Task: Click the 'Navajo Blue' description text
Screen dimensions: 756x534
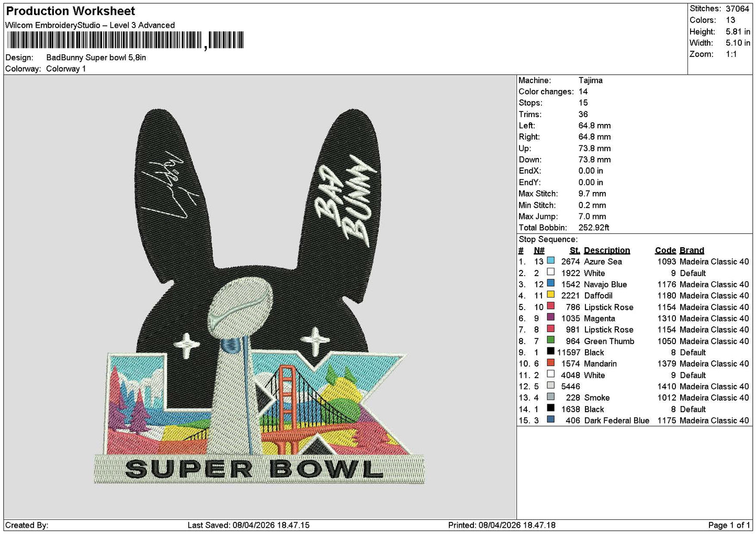Action: click(605, 285)
